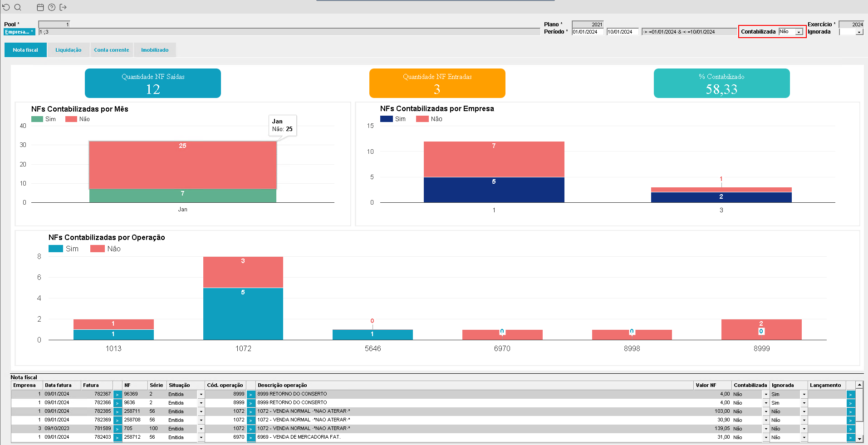Open fatura 782369 detail arrow button
Viewport: 868px width, 445px height.
pyautogui.click(x=118, y=420)
